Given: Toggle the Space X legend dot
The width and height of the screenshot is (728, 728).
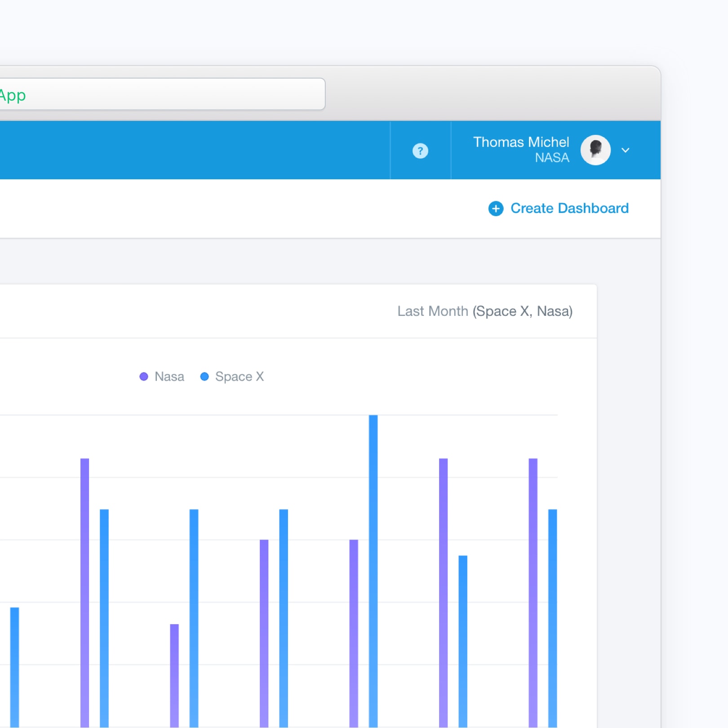Looking at the screenshot, I should pos(204,377).
